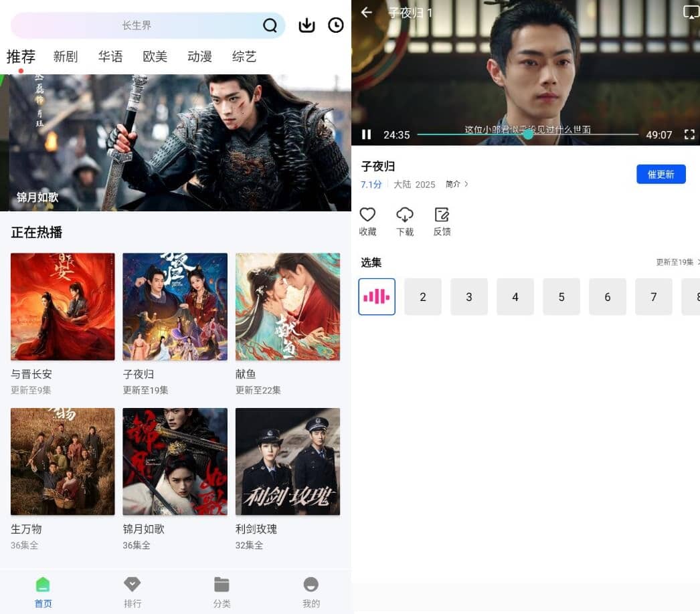The height and width of the screenshot is (614, 700).
Task: Open the 献鱼 drama poster
Action: [288, 306]
